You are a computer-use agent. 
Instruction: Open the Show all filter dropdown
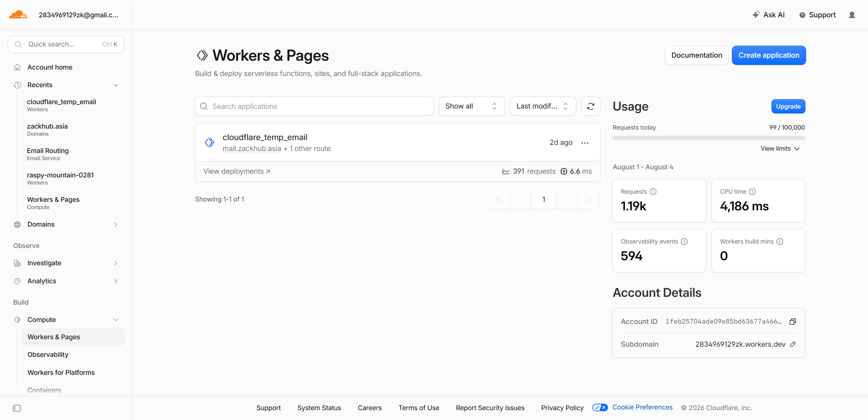click(x=472, y=106)
